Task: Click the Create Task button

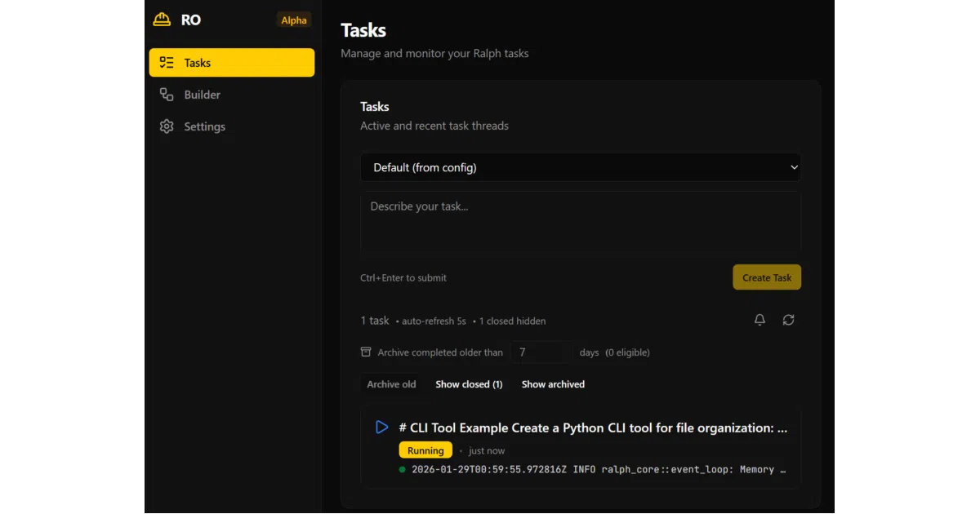Action: click(x=767, y=277)
